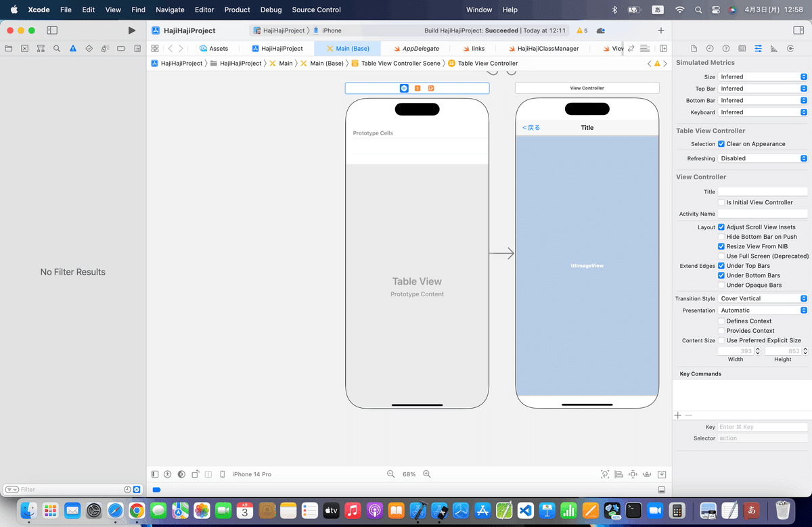This screenshot has height=527, width=812.
Task: Enable Use Full Screen (Deprecated)
Action: coord(721,256)
